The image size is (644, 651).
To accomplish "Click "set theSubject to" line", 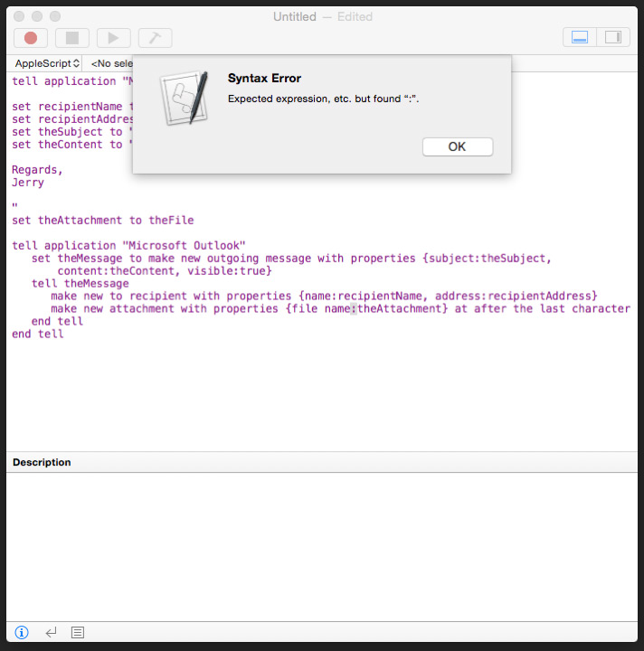I will coord(71,132).
